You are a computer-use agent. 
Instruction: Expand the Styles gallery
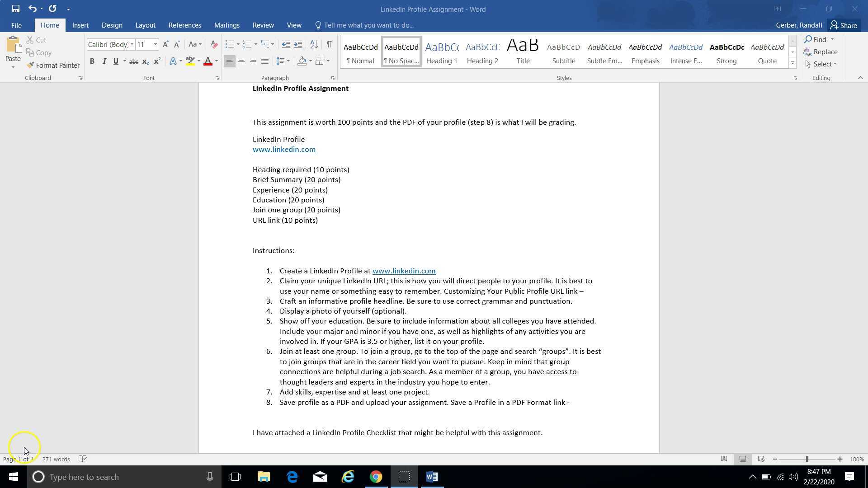coord(793,63)
